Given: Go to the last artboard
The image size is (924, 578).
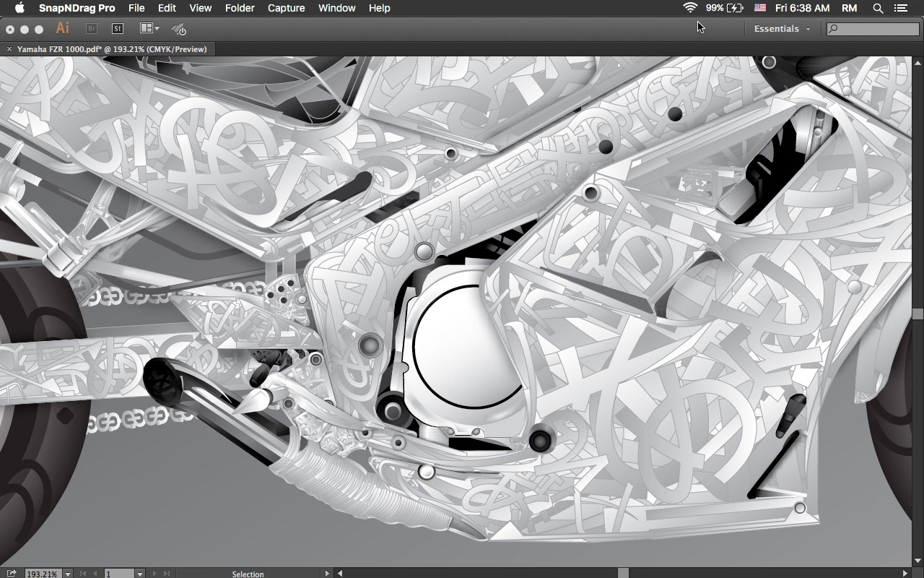Looking at the screenshot, I should pyautogui.click(x=167, y=574).
